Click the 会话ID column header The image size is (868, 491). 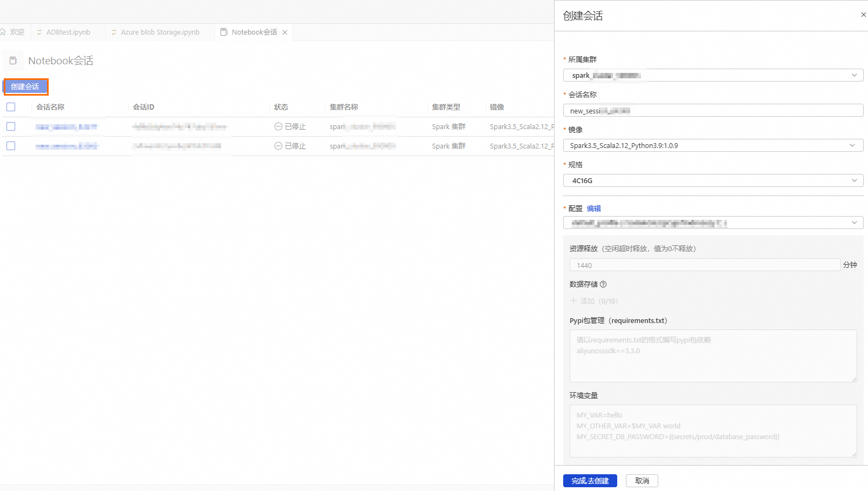click(x=144, y=107)
